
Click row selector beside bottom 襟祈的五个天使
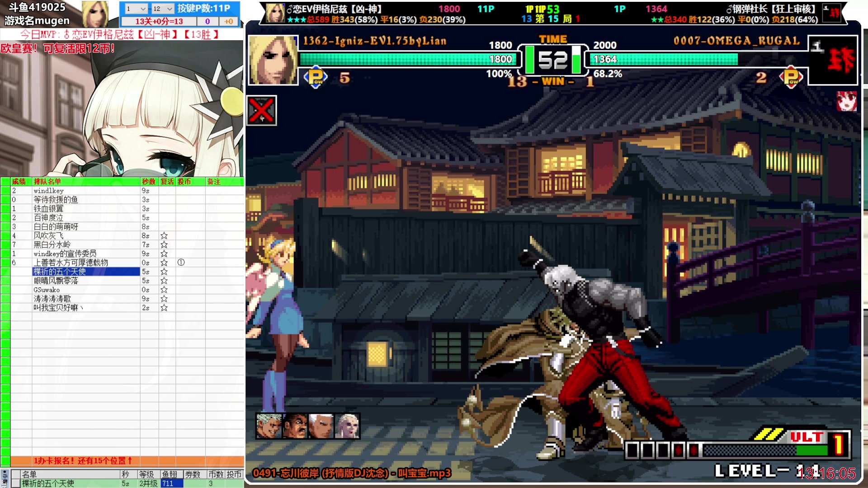[x=16, y=483]
